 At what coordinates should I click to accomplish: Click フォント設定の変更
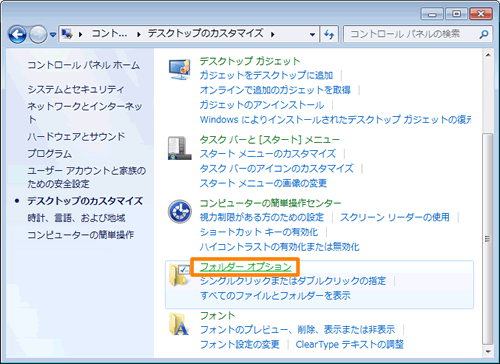pos(239,344)
